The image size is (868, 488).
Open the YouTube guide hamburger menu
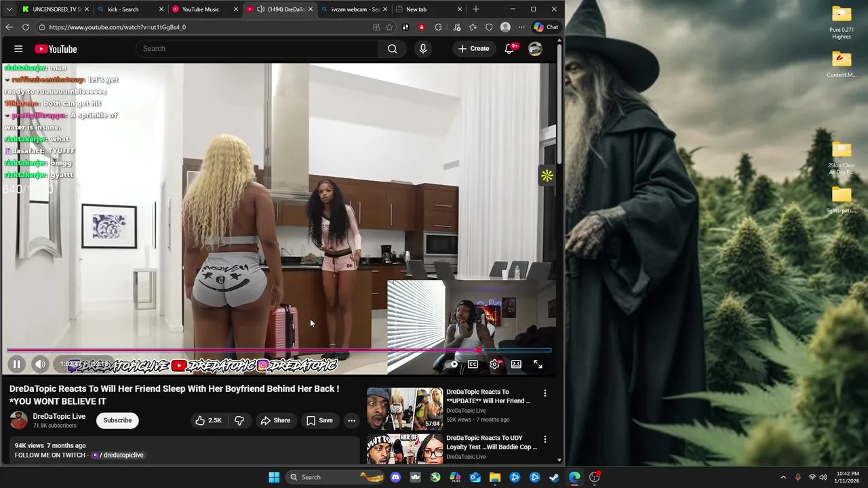pyautogui.click(x=18, y=49)
